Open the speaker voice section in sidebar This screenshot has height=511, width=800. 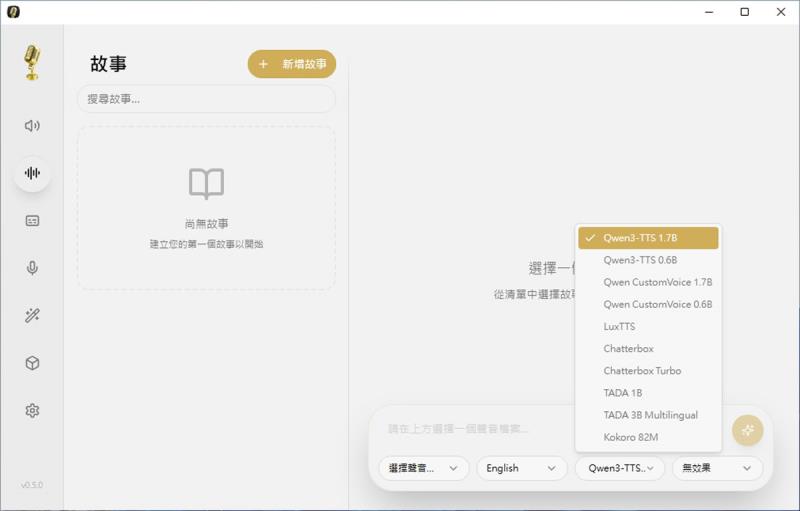32,125
